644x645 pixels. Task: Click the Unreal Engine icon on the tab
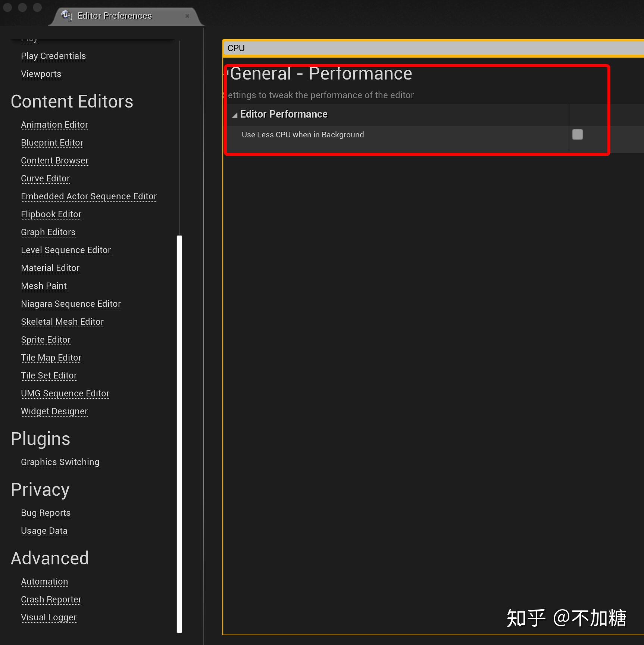point(67,16)
